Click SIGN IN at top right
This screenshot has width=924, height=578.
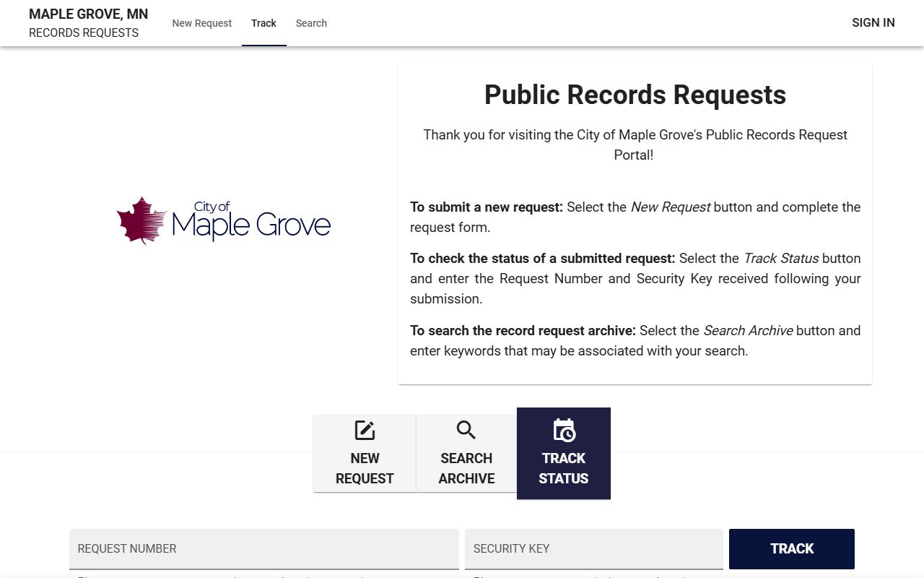pos(873,22)
